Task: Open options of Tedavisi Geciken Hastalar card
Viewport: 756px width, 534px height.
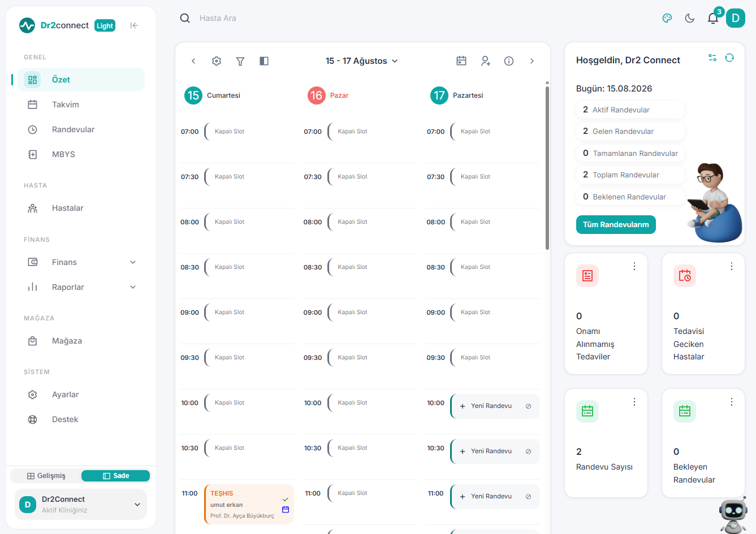Action: point(732,266)
